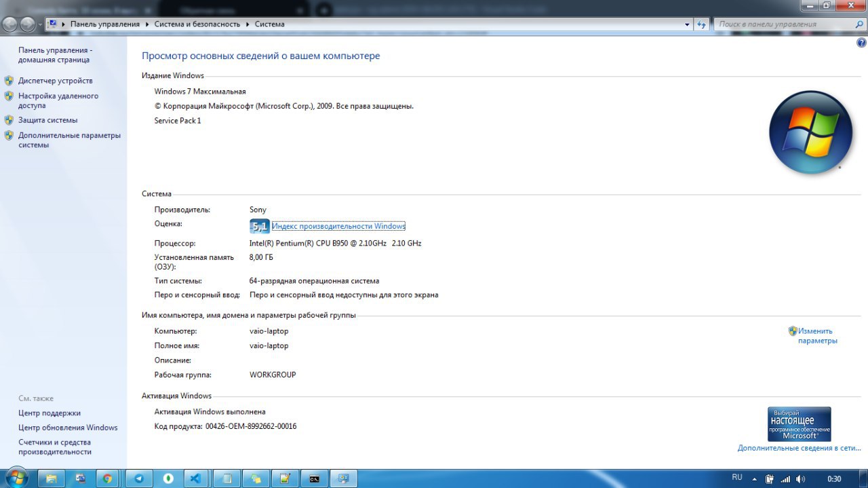Screen dimensions: 868x488
Task: Open the white leaf app icon on taskbar
Action: pyautogui.click(x=167, y=478)
